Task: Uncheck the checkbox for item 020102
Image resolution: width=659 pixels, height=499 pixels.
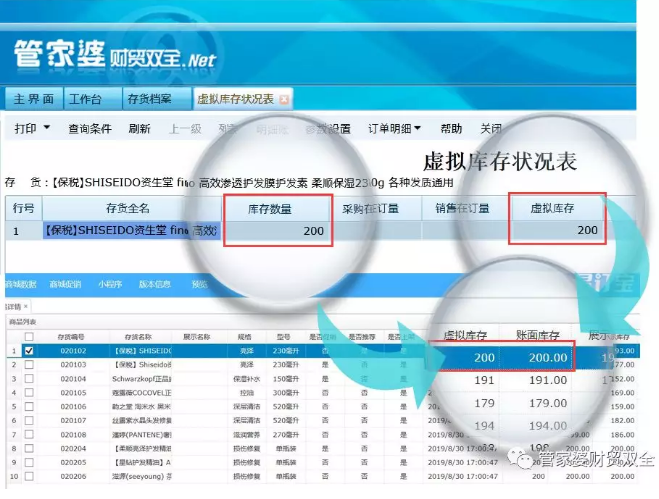Action: 29,351
